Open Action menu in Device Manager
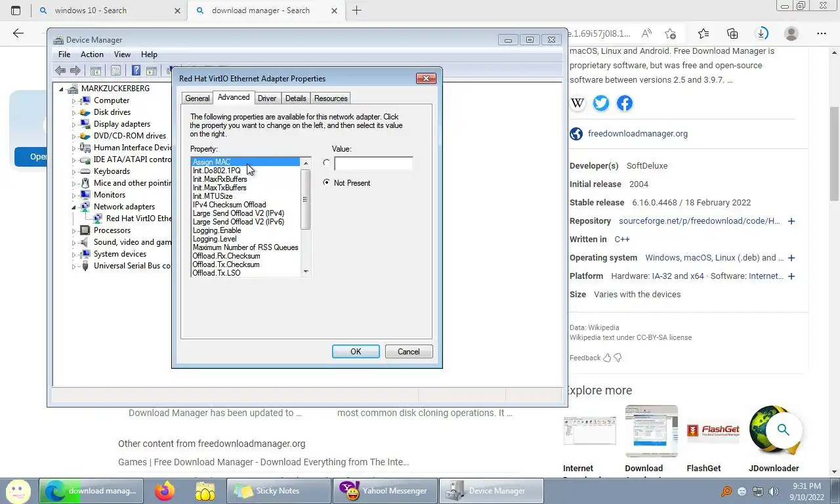Screen dimensions: 840x504 coord(92,54)
